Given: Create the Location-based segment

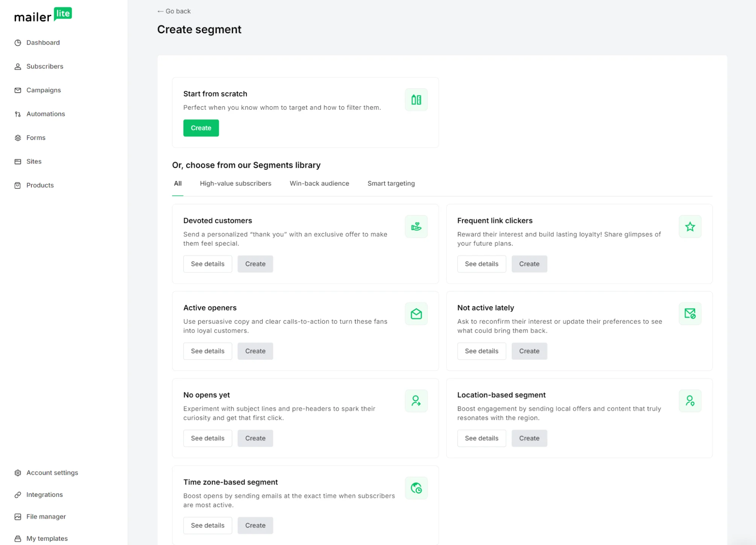Looking at the screenshot, I should click(x=529, y=438).
